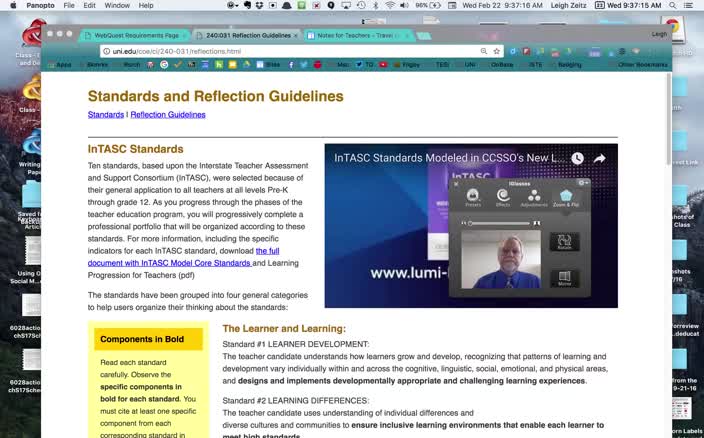Close the 240:031 Reflection Guidelines tab
The width and height of the screenshot is (704, 438).
pos(295,35)
